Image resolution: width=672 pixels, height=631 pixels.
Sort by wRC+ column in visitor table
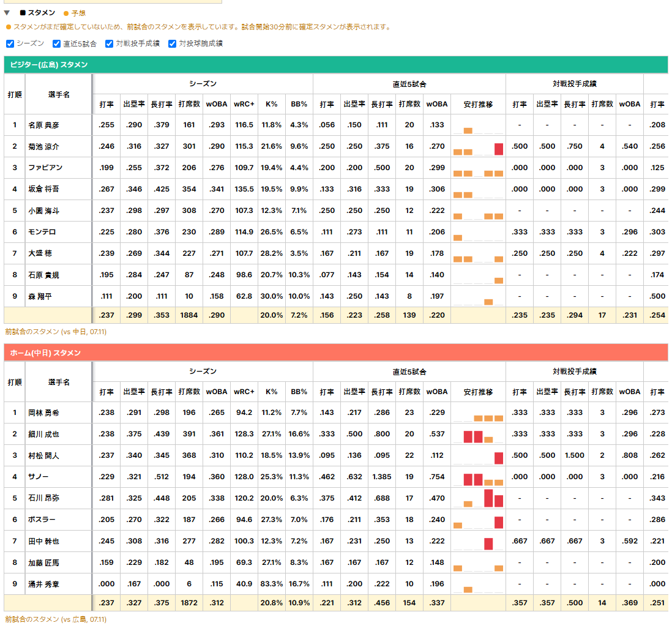244,104
